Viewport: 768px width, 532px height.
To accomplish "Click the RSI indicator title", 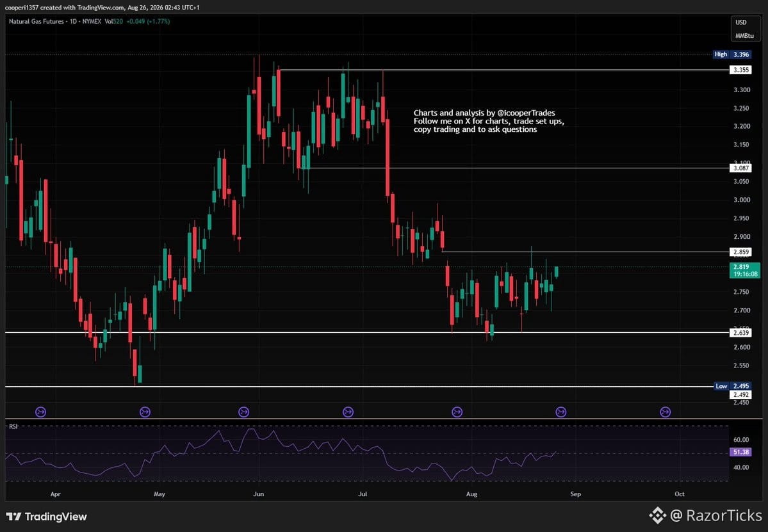I will [x=13, y=426].
